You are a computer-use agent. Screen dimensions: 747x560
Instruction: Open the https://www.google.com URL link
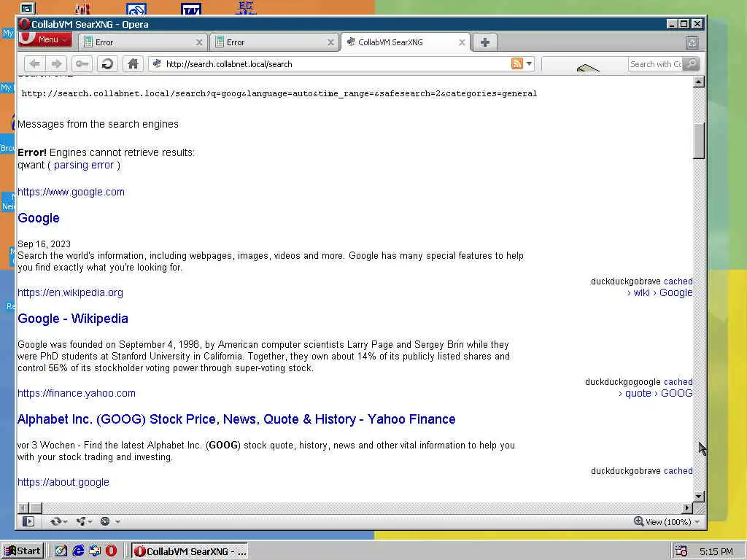pos(71,192)
